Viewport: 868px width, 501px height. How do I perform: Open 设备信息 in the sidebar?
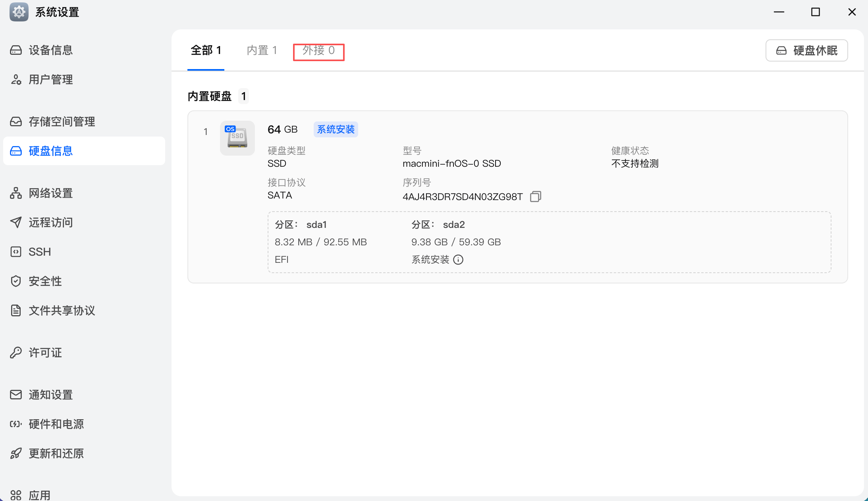point(50,50)
